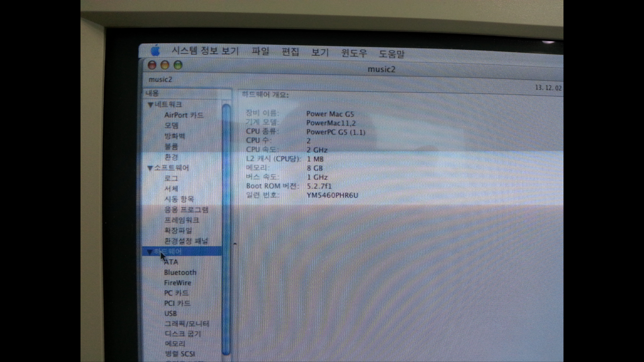Collapse the 소프트웨어 section triangle
Viewport: 644px width, 362px height.
click(x=149, y=168)
